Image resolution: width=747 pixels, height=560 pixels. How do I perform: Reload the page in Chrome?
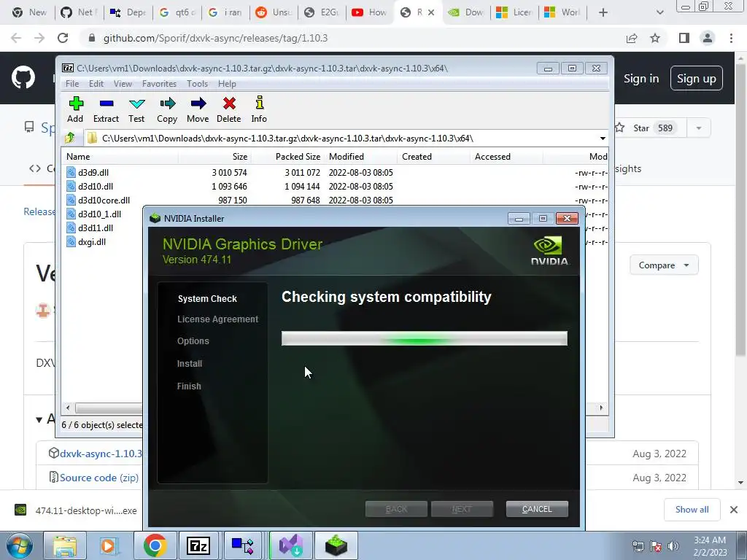[x=63, y=38]
